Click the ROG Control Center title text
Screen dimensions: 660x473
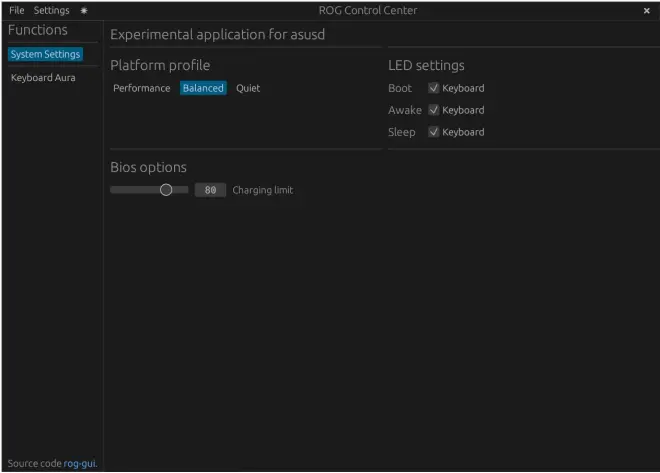(368, 10)
